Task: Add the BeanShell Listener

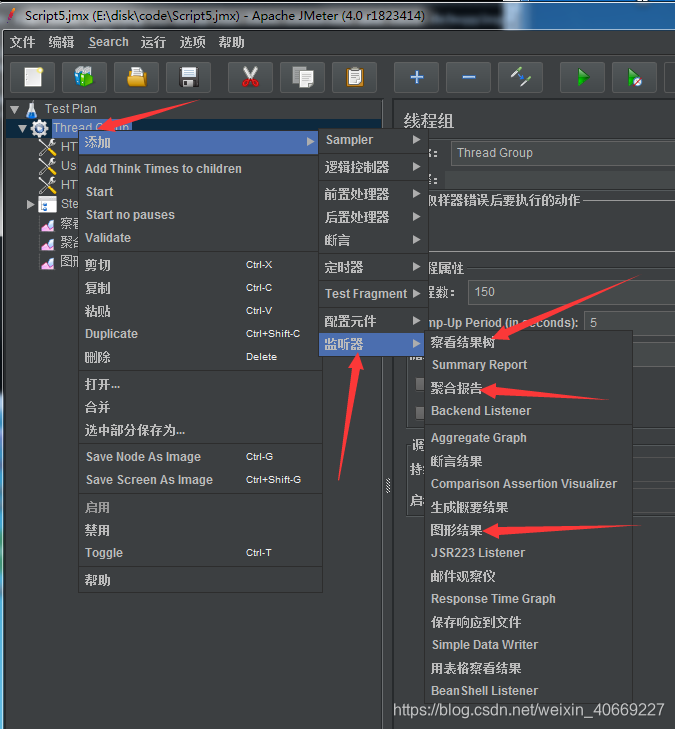Action: pyautogui.click(x=529, y=691)
